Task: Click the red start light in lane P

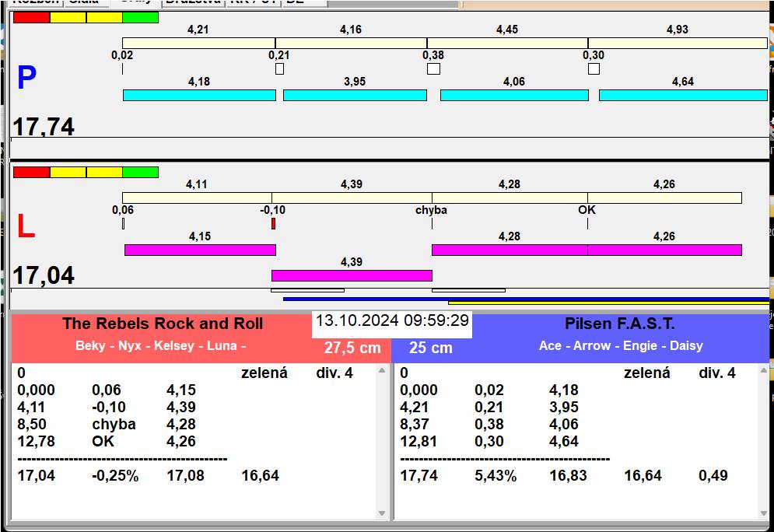Action: point(32,17)
